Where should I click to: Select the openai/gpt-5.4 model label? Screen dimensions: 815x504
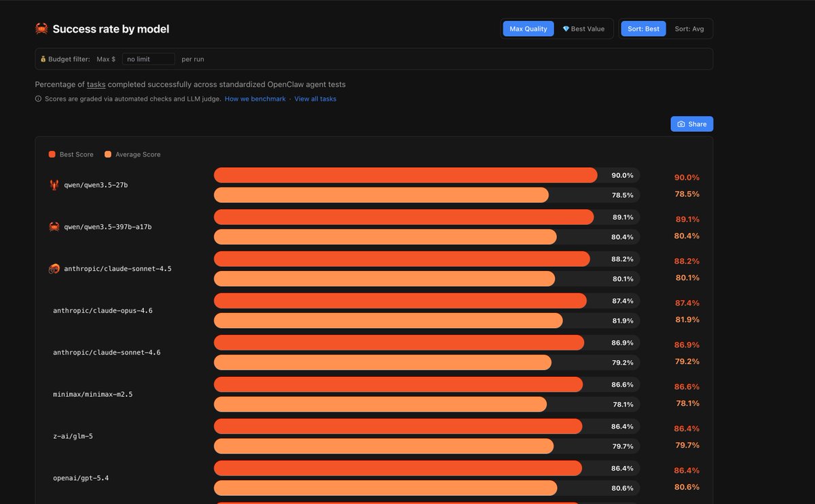pos(81,478)
